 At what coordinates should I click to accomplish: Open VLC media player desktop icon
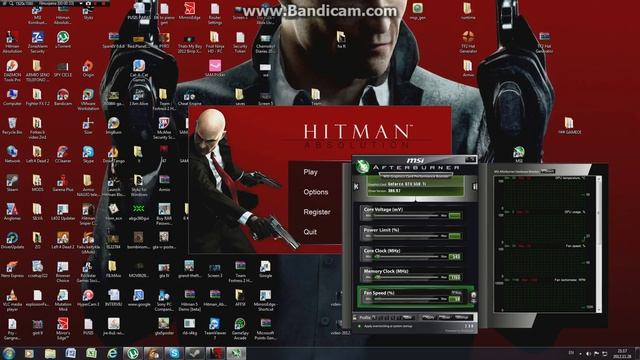point(12,300)
